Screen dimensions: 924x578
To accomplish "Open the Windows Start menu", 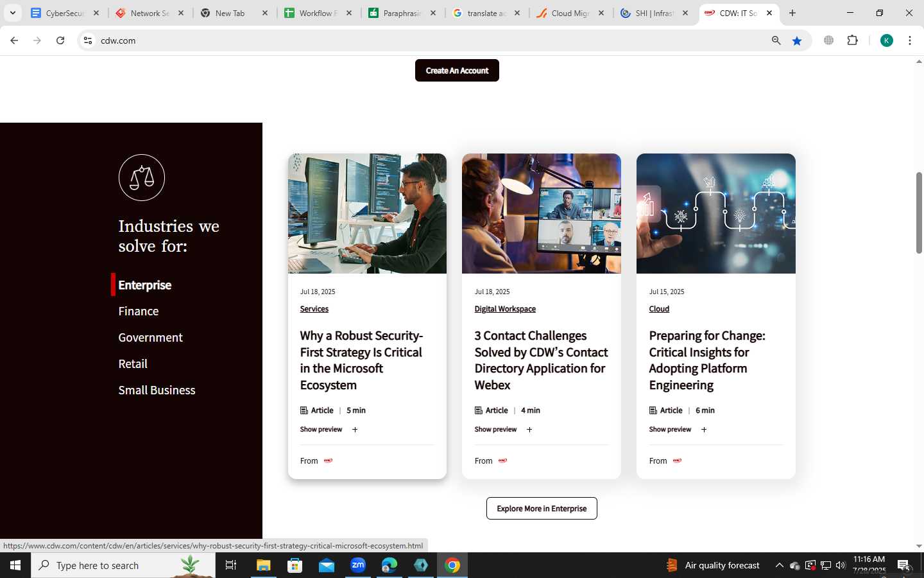I will (15, 565).
